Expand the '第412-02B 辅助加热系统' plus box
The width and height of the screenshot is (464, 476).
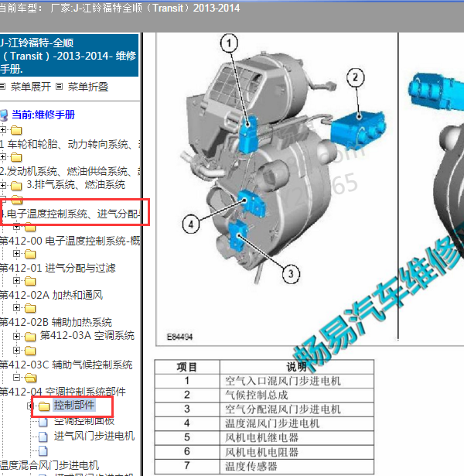pos(16,307)
